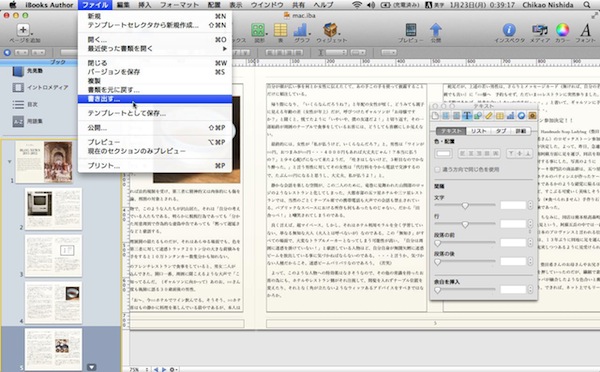Viewport: 600px width, 372px height.
Task: Open 最近使った書類を開く submenu
Action: [155, 49]
